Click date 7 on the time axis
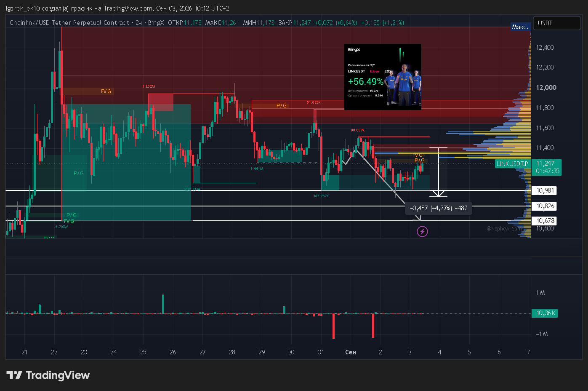Viewport: 588px width, 391px height. click(x=529, y=352)
